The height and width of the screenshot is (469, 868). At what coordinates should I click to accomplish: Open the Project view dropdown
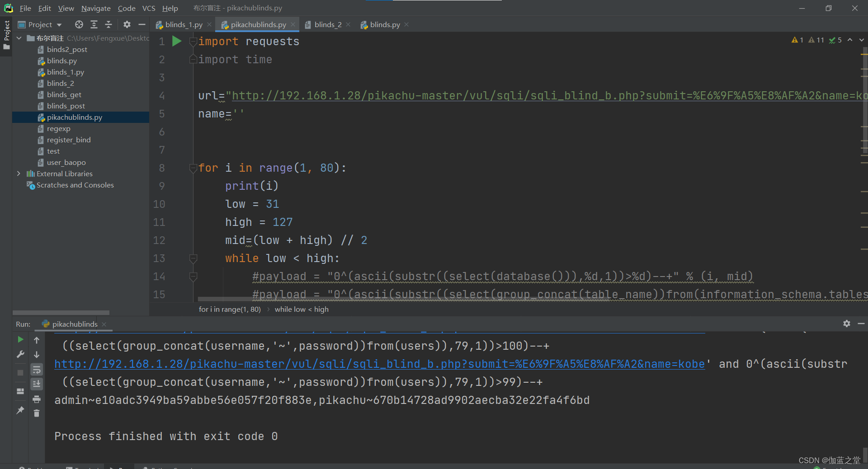pyautogui.click(x=40, y=24)
